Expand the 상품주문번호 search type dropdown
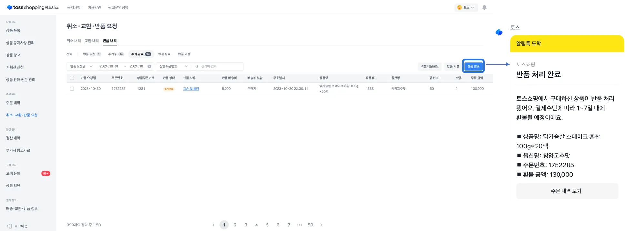 (173, 66)
